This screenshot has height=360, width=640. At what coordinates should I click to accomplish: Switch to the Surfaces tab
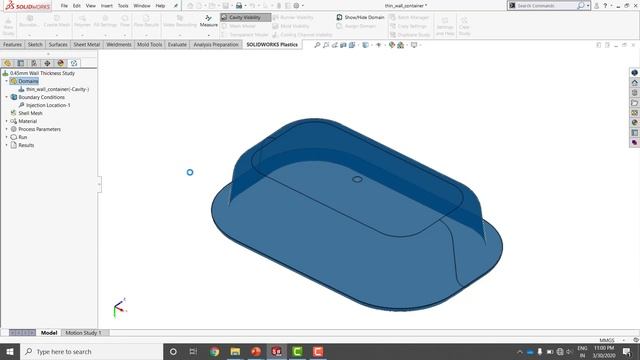pyautogui.click(x=58, y=44)
